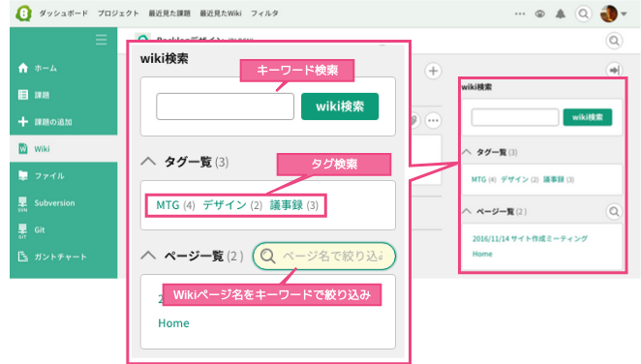
Task: Select デザイン tag in right panel
Action: point(514,179)
